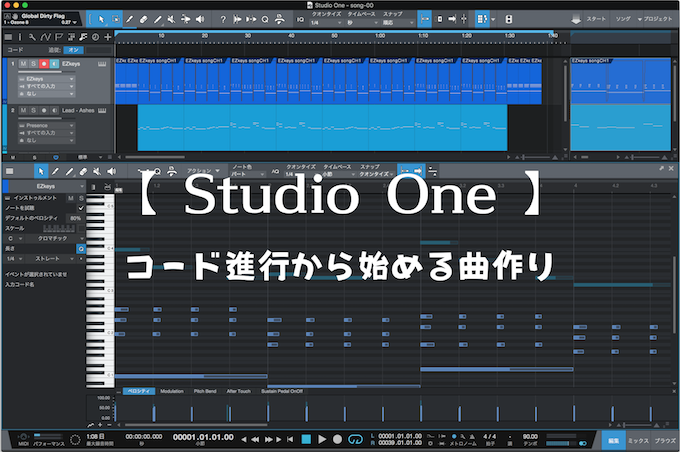Select the Eraser tool in the piano editor

click(x=84, y=171)
